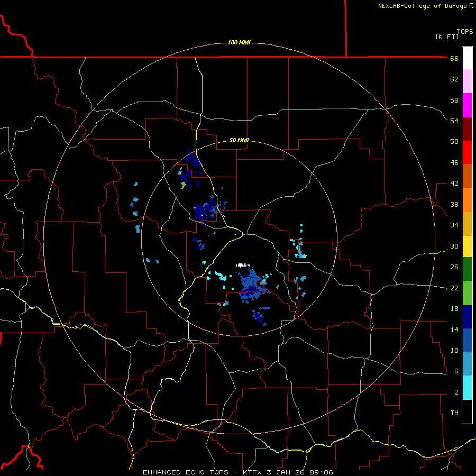Click the 09:06 timestamp in the caption

321,472
